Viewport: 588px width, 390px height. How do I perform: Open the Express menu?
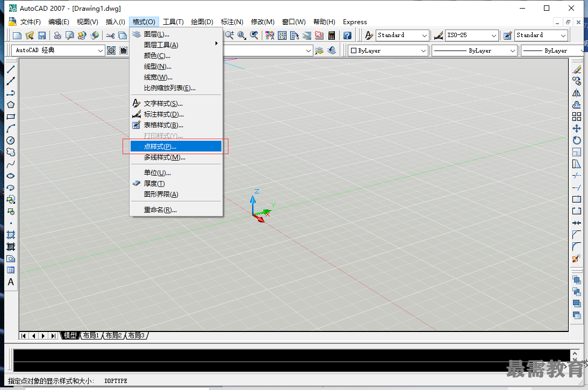[x=355, y=21]
